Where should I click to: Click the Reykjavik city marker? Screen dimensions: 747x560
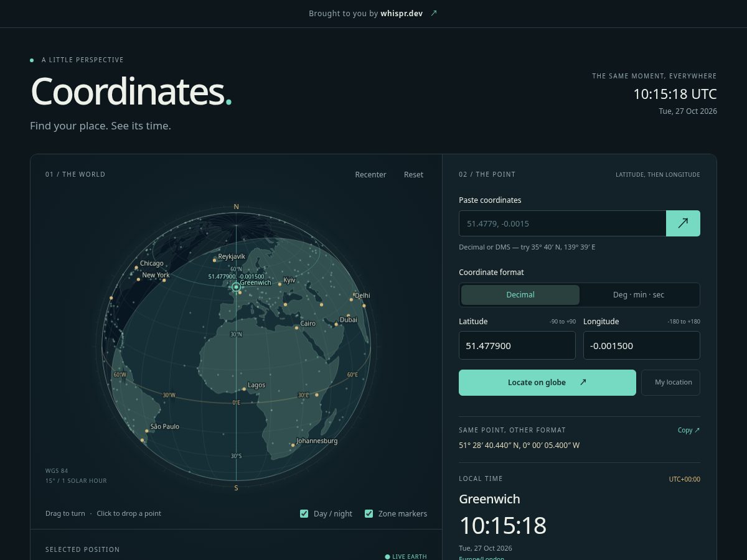coord(215,260)
